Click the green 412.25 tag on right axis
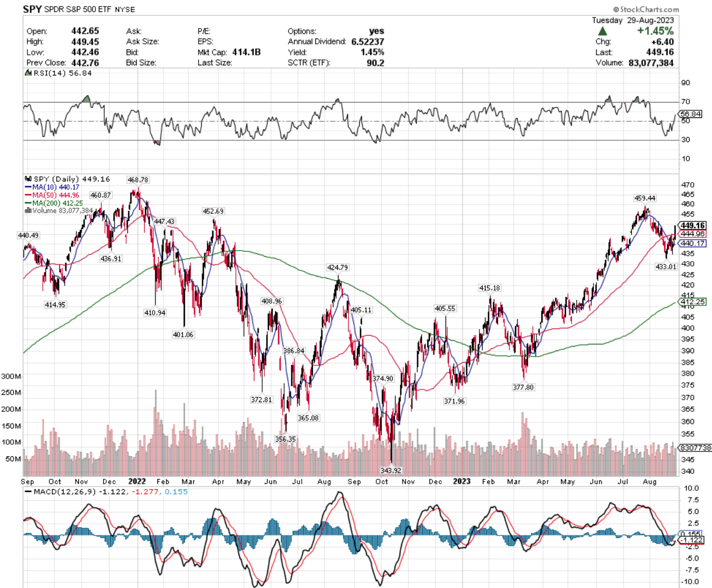Viewport: 712px width, 588px height. (x=693, y=302)
